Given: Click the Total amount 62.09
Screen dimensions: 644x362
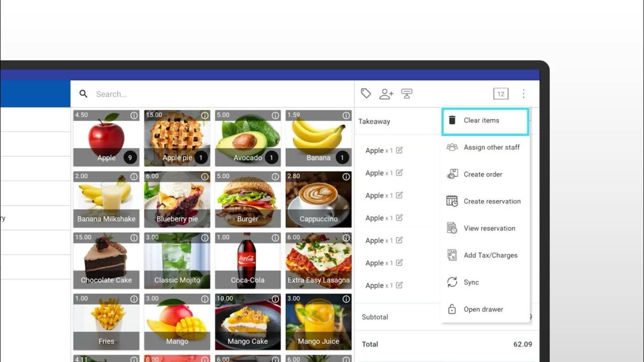Looking at the screenshot, I should 523,344.
